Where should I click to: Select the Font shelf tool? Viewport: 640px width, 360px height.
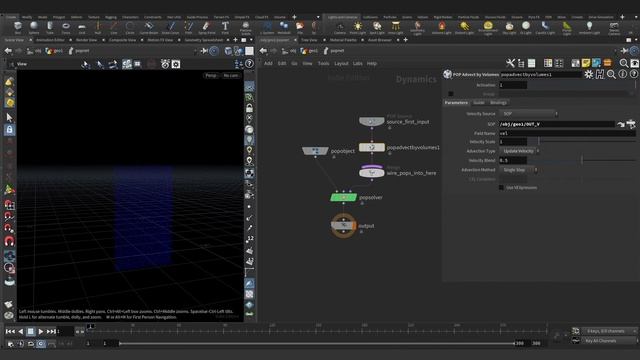pos(225,27)
